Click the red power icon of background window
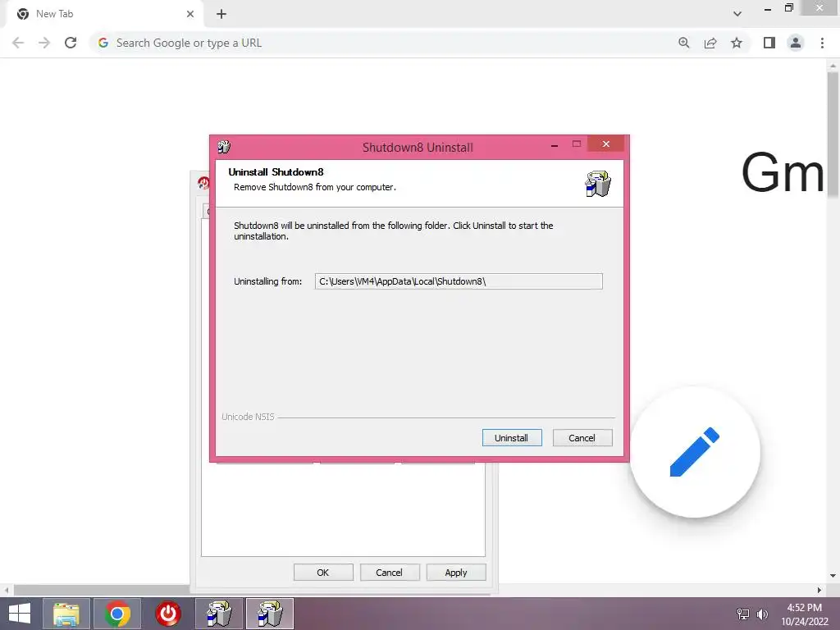 203,183
